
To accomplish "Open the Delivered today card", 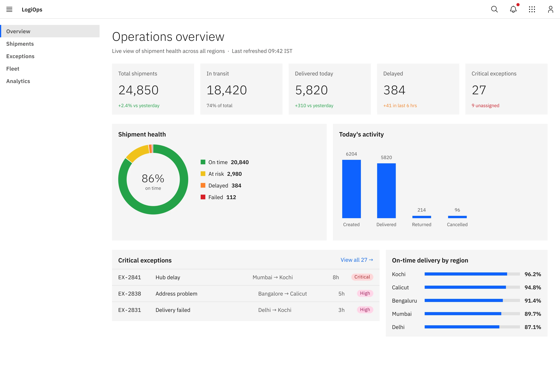I will [x=330, y=89].
